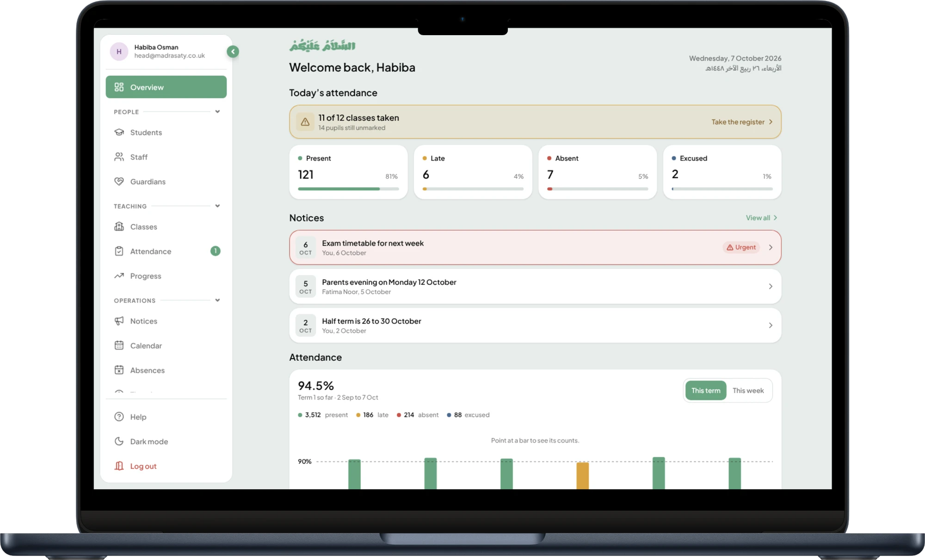Click the Attendance clipboard icon
The height and width of the screenshot is (560, 925).
[119, 251]
